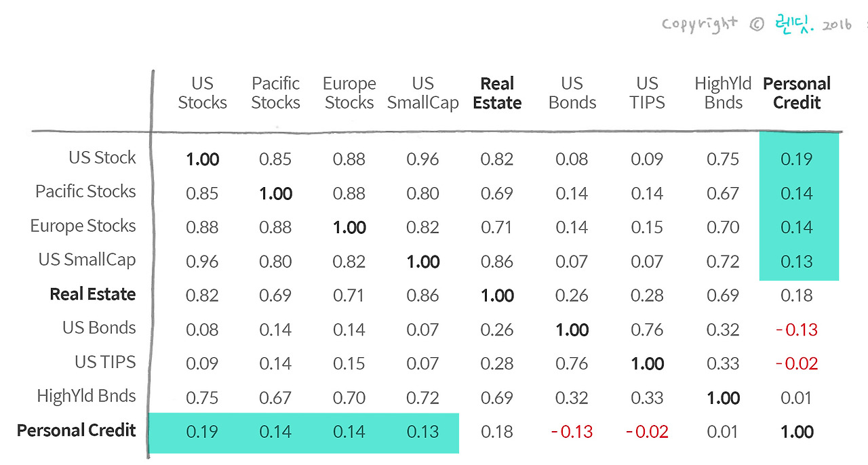Select red -0.13 value in US Bonds row
The image size is (868, 465).
[797, 329]
